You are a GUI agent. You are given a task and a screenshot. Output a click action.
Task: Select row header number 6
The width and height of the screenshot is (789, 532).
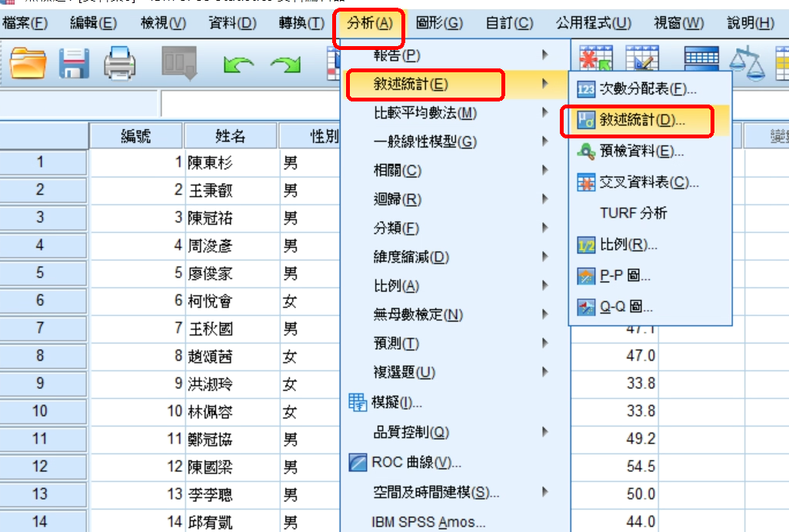click(40, 301)
